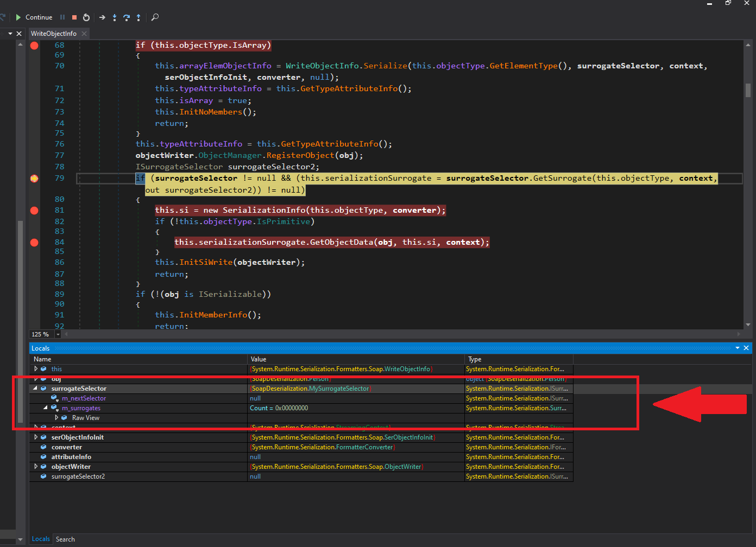Step Over with the curved arrow icon
The height and width of the screenshot is (547, 756).
pyautogui.click(x=127, y=17)
